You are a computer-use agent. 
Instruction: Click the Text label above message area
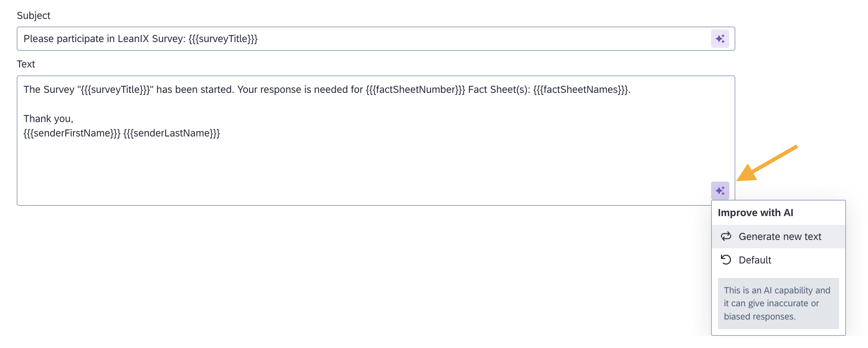(x=26, y=64)
